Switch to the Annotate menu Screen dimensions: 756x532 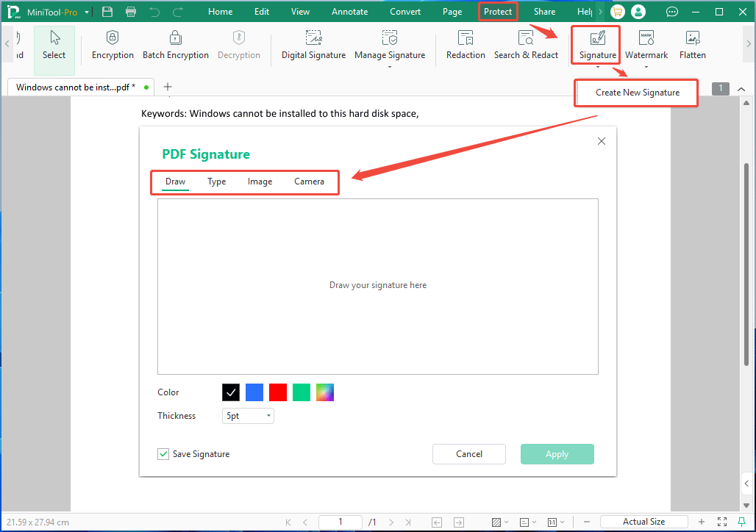pos(349,11)
